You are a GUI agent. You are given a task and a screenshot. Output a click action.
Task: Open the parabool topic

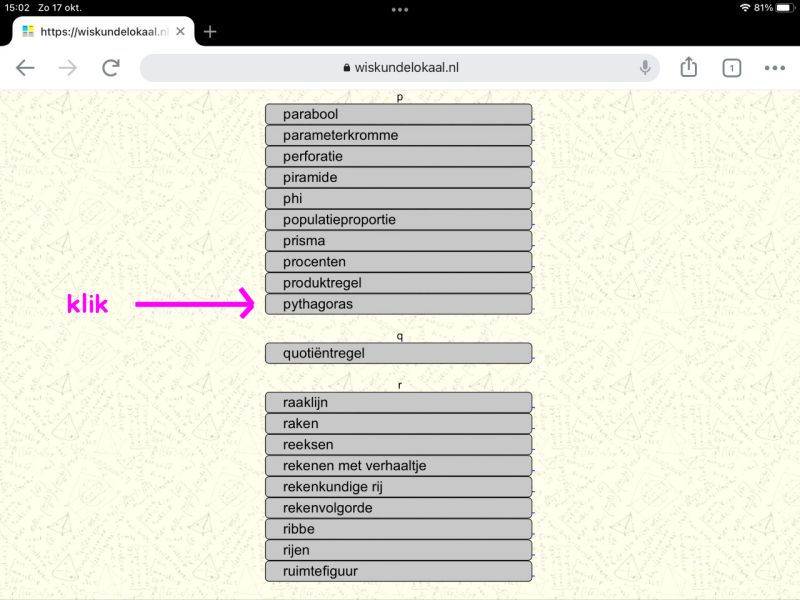[398, 114]
